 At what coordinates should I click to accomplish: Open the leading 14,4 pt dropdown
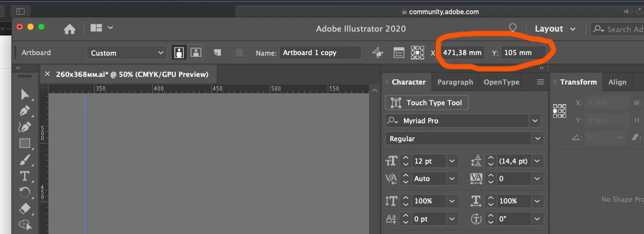coord(538,161)
